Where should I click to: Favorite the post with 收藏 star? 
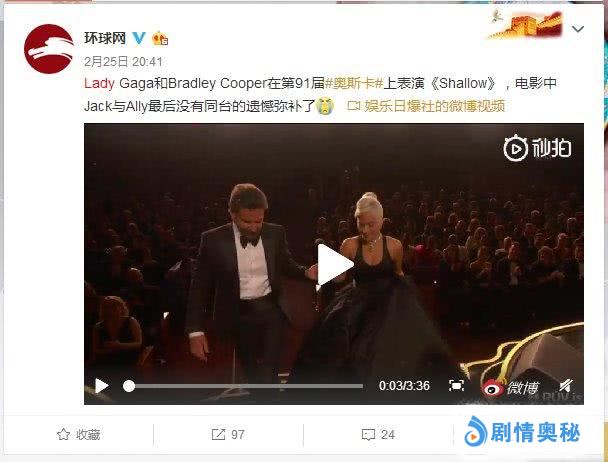[x=78, y=435]
